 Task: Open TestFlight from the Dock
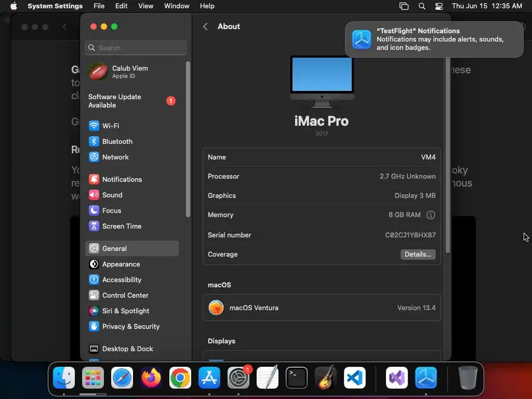tap(426, 378)
